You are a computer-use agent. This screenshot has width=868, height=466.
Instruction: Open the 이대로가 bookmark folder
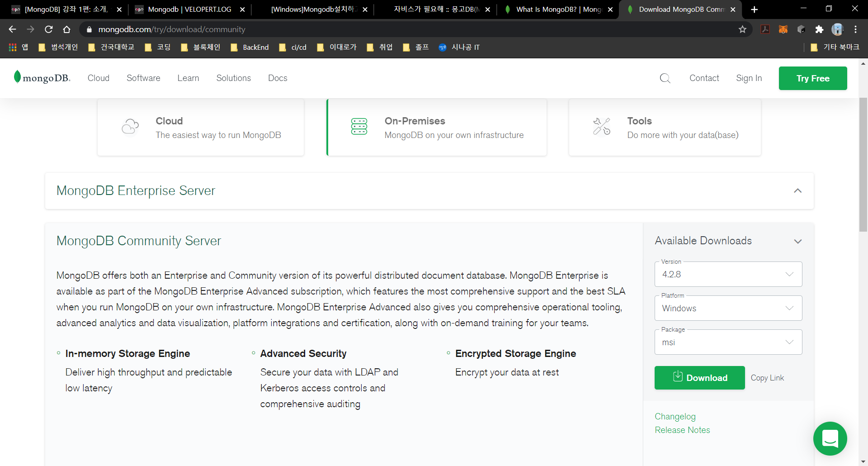click(337, 47)
